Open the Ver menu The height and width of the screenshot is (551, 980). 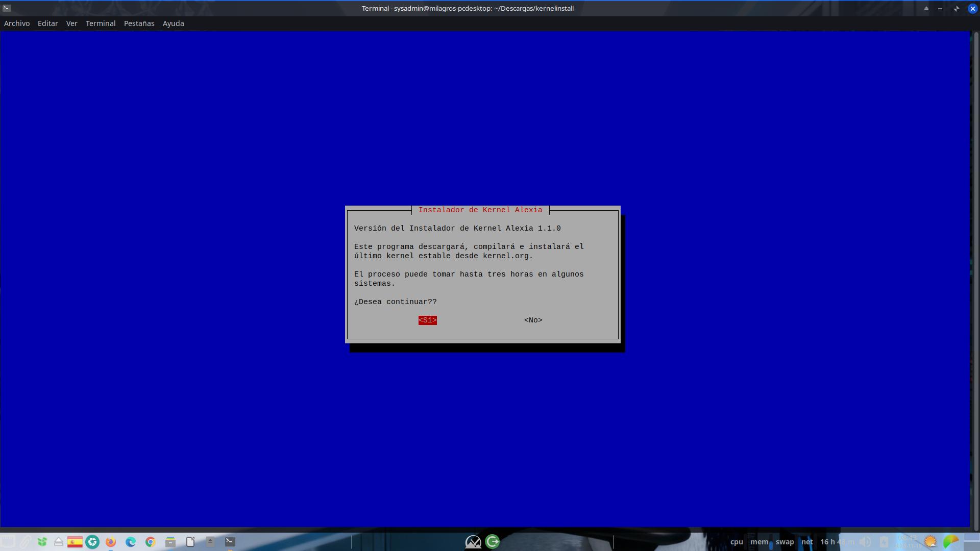tap(71, 23)
